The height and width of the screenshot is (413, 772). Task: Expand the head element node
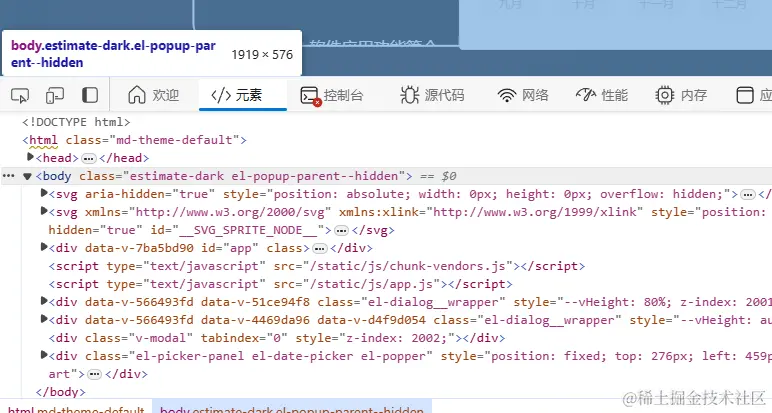click(x=31, y=157)
